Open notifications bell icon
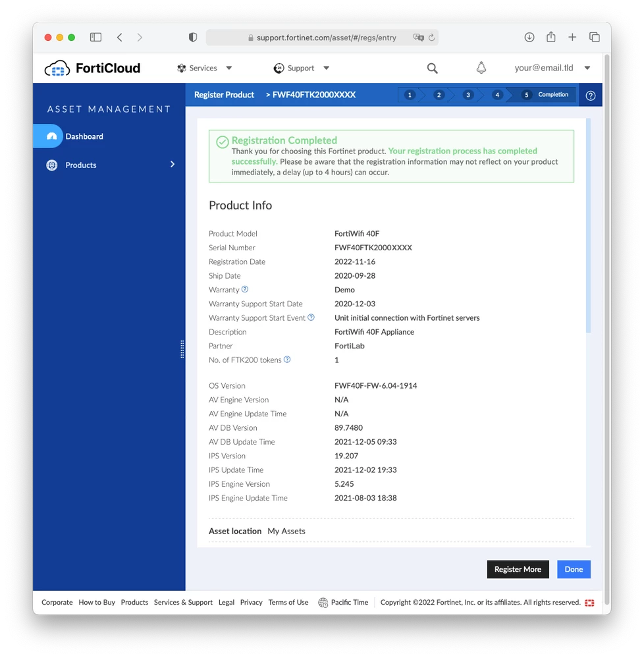The width and height of the screenshot is (644, 658). click(481, 68)
